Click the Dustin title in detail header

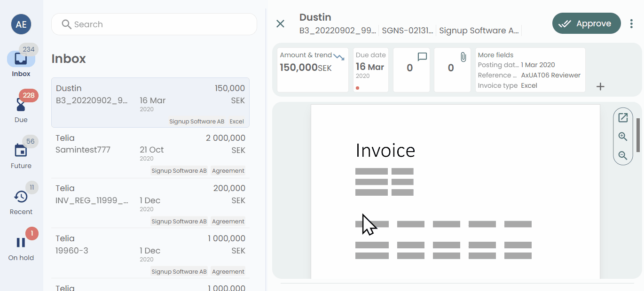tap(315, 17)
